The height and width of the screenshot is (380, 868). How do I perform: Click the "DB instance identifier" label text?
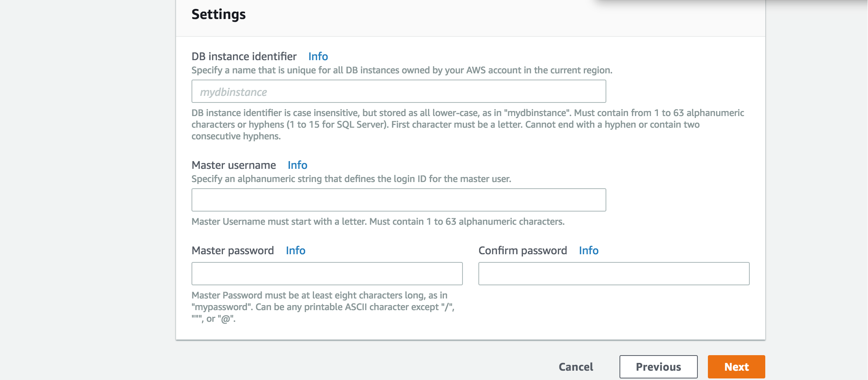pos(244,57)
